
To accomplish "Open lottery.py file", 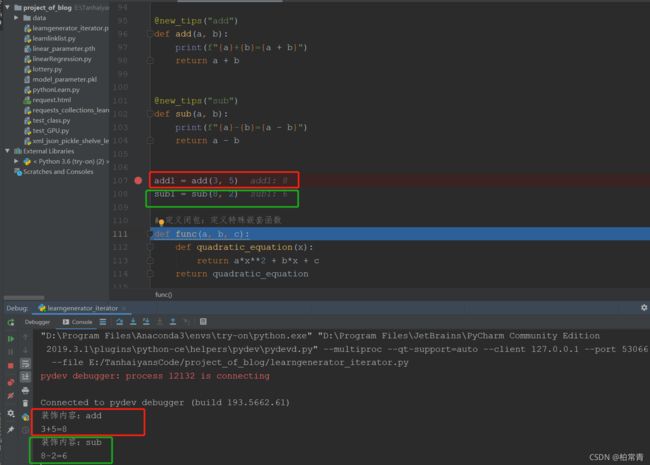I will (x=43, y=69).
